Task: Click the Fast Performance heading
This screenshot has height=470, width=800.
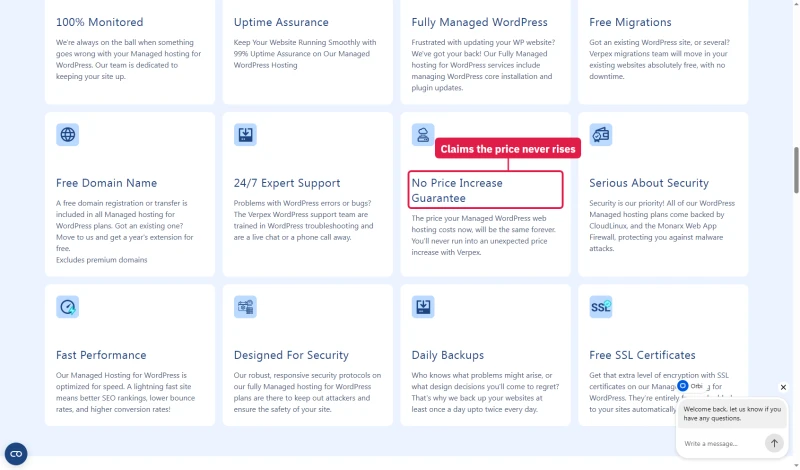Action: tap(101, 355)
